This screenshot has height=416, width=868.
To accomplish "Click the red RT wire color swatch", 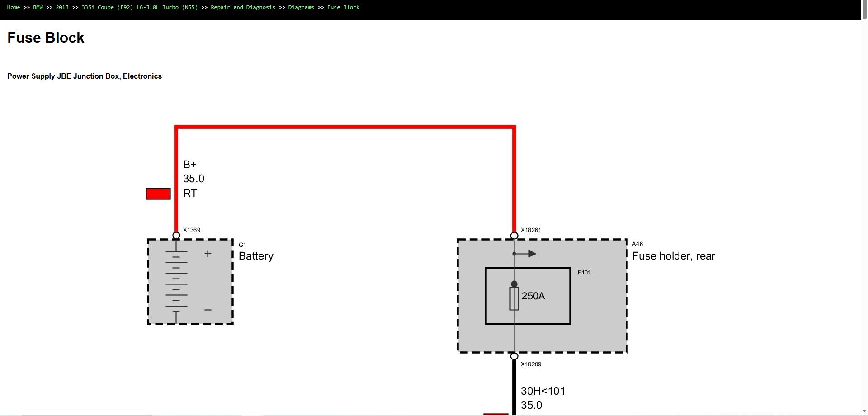I will [x=158, y=194].
